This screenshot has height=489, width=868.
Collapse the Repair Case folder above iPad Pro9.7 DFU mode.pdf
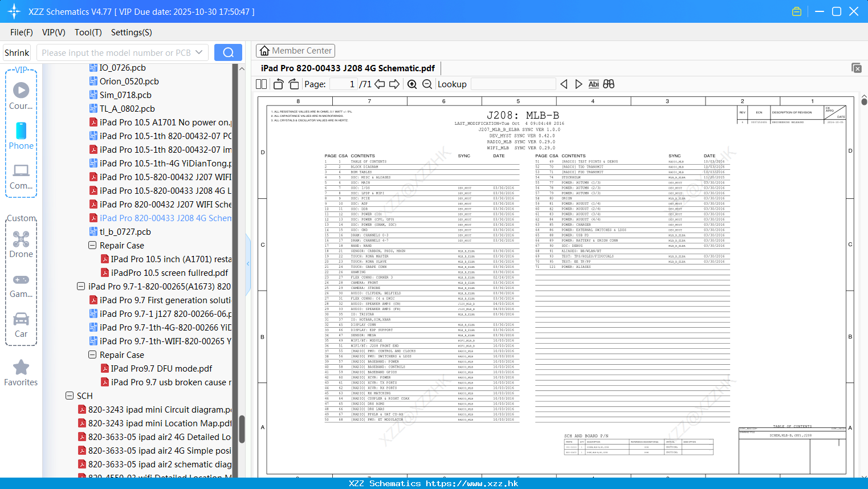[92, 355]
